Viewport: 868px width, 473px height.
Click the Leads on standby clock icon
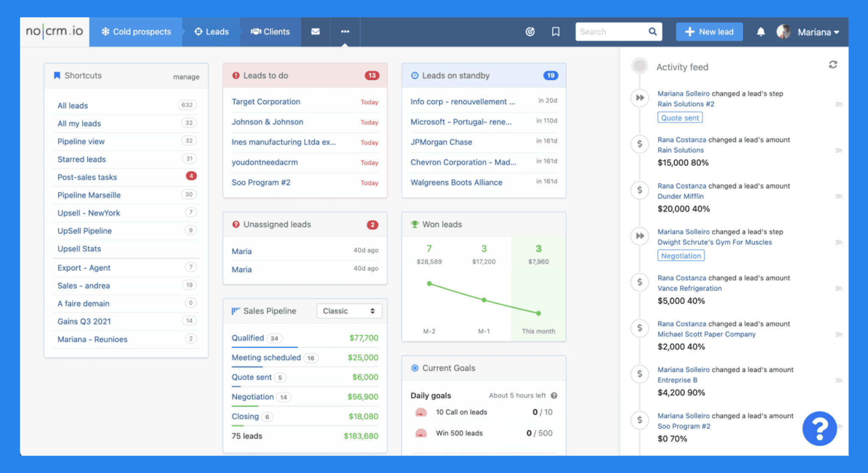[x=415, y=75]
